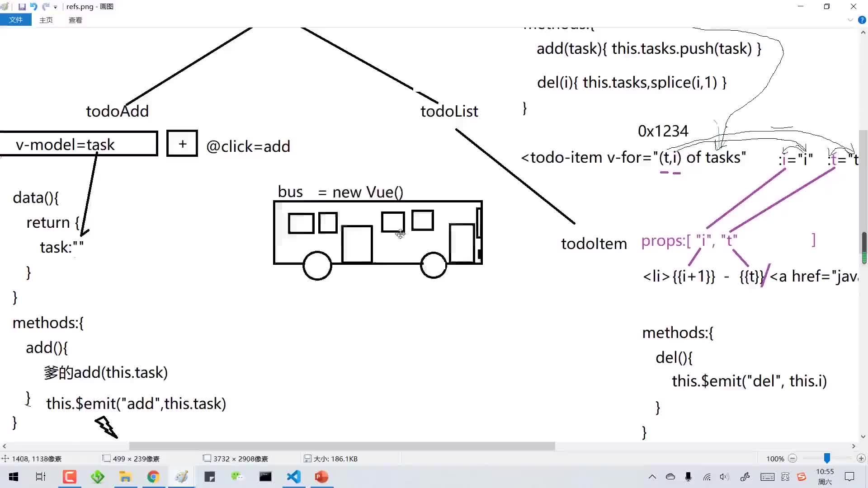Click the undo/back arrow icon
868x488 pixels.
point(34,7)
